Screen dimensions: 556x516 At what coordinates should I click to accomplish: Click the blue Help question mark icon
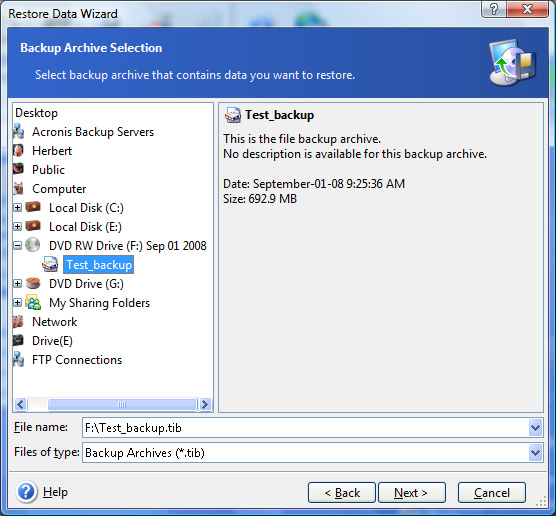(26, 492)
